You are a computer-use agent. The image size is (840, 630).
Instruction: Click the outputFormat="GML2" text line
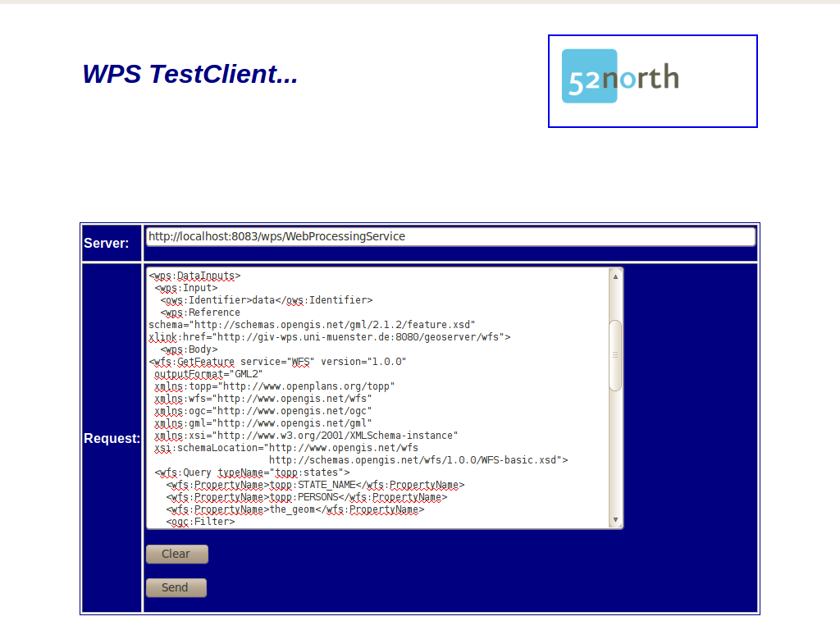(x=208, y=374)
